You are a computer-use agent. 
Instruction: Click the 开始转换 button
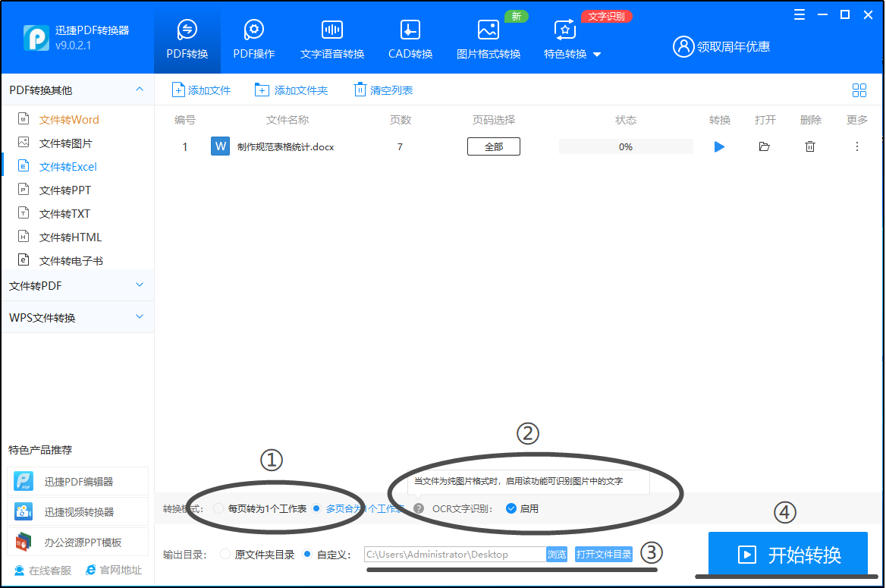pos(788,555)
